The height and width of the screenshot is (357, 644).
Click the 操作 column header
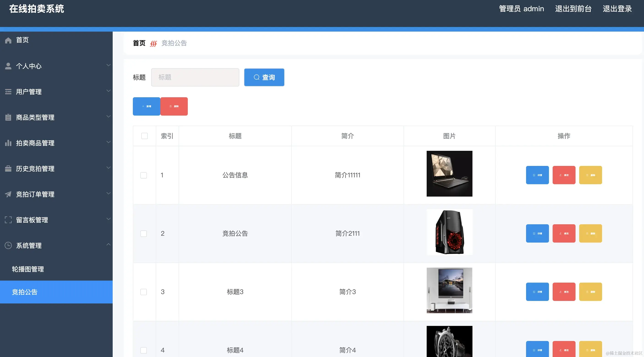click(x=564, y=136)
